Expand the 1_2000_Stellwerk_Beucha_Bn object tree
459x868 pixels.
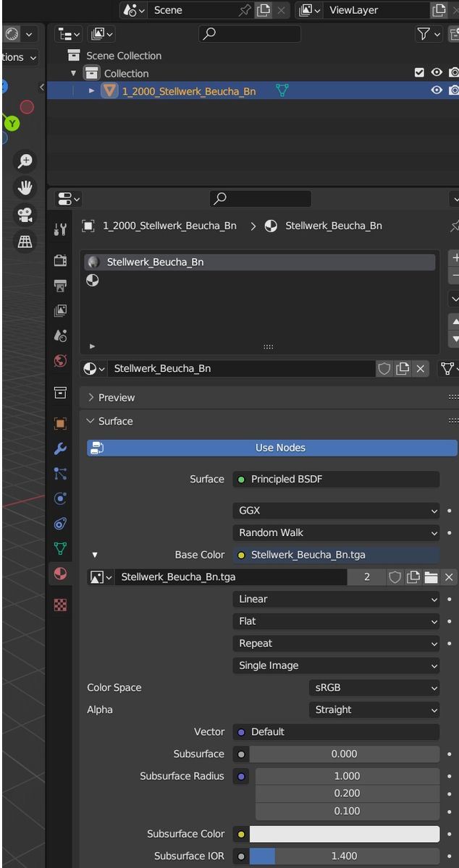click(91, 90)
